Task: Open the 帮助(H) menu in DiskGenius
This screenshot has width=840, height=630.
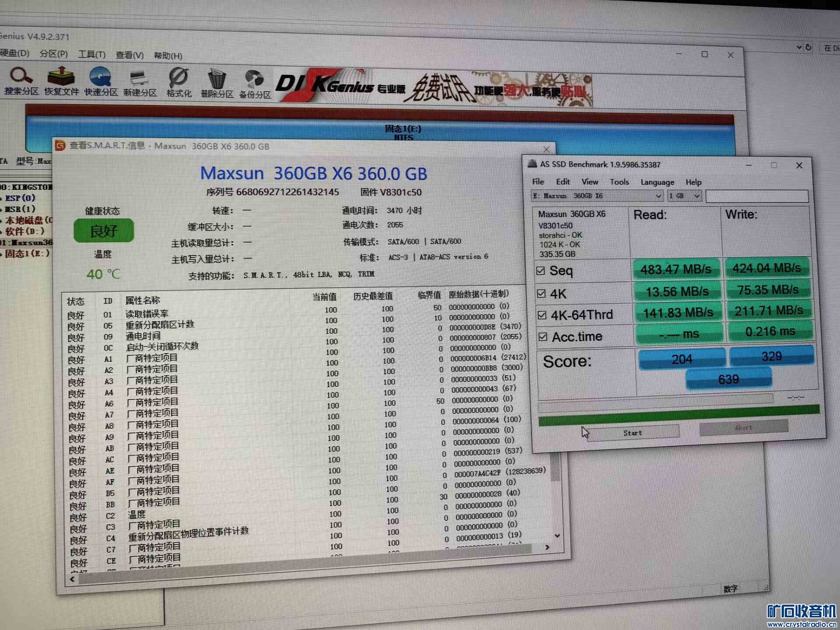Action: (x=168, y=56)
